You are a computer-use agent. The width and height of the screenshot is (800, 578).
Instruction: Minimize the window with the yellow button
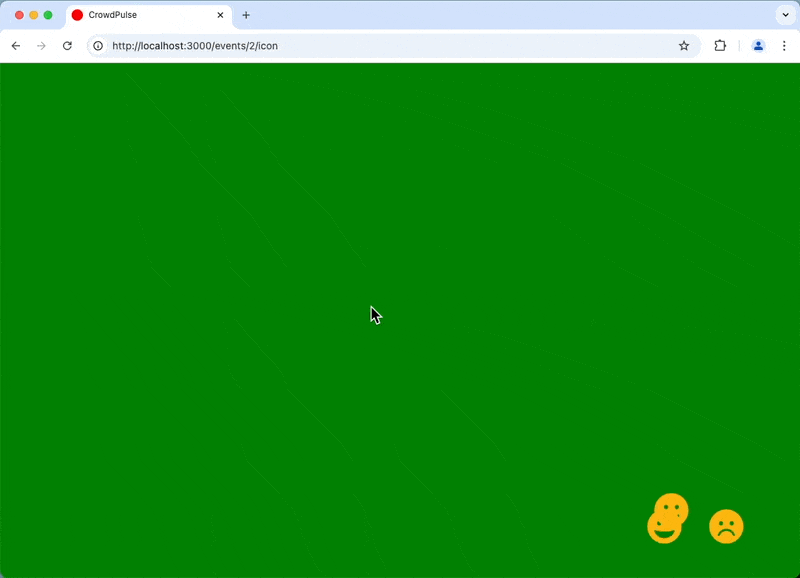coord(33,15)
